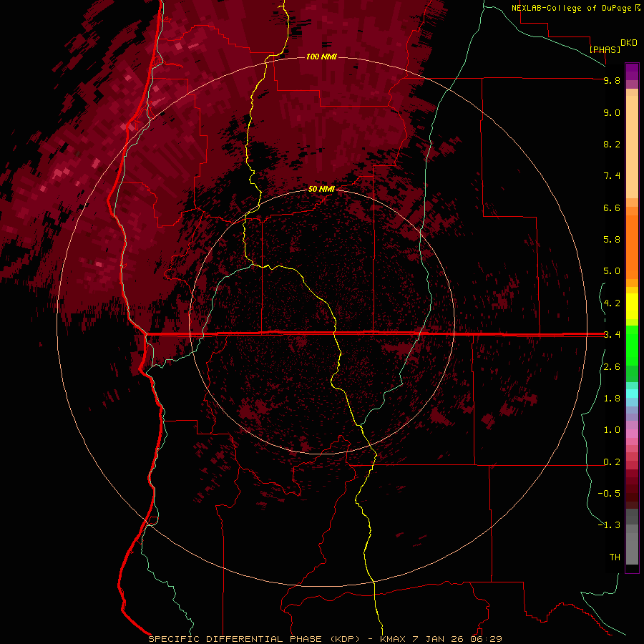This screenshot has width=644, height=644.
Task: Click the 1.0 scale value
Action: coord(612,430)
